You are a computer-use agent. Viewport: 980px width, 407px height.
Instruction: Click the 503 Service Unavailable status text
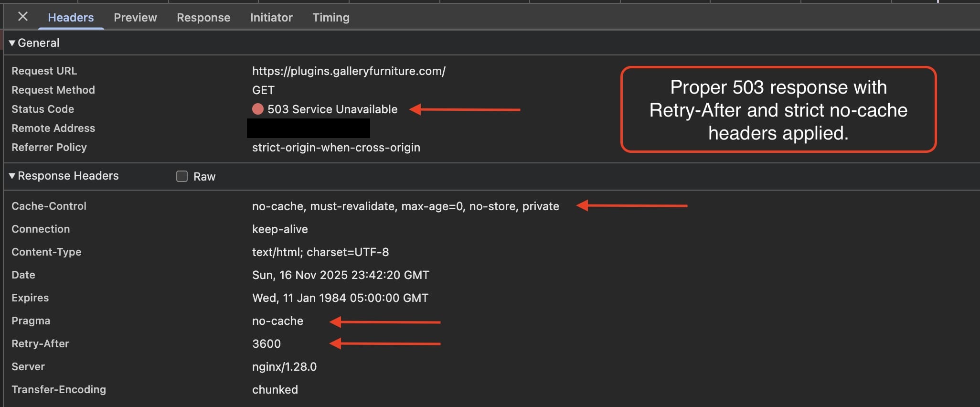pyautogui.click(x=332, y=109)
